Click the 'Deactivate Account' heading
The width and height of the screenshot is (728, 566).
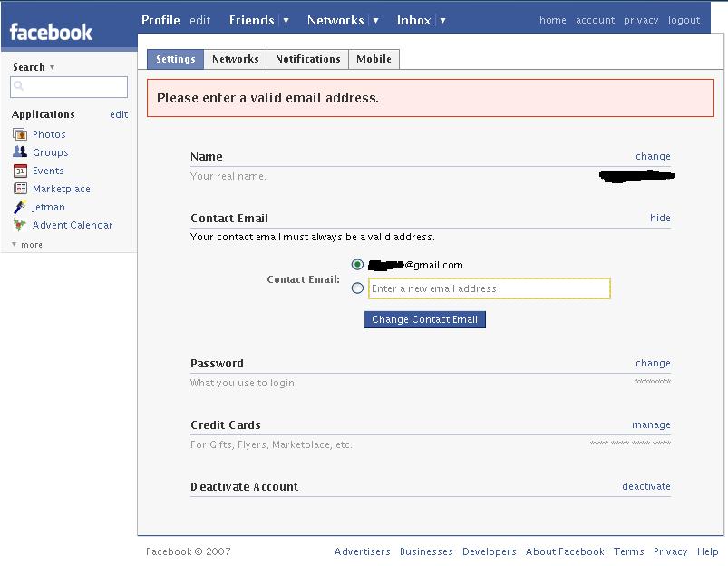point(244,486)
